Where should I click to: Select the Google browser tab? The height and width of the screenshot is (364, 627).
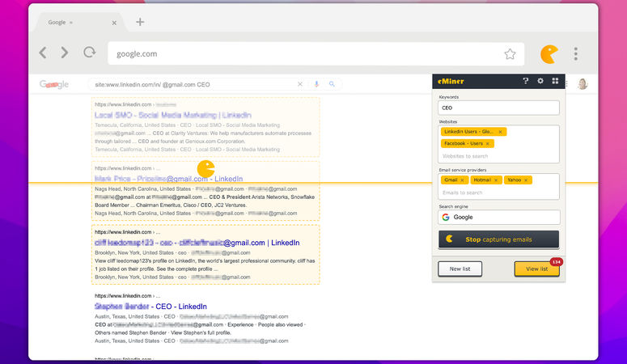tap(80, 23)
